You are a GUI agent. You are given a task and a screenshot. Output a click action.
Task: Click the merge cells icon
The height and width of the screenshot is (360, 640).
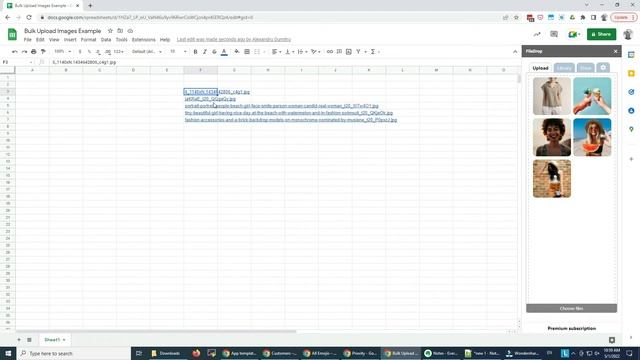(x=257, y=52)
